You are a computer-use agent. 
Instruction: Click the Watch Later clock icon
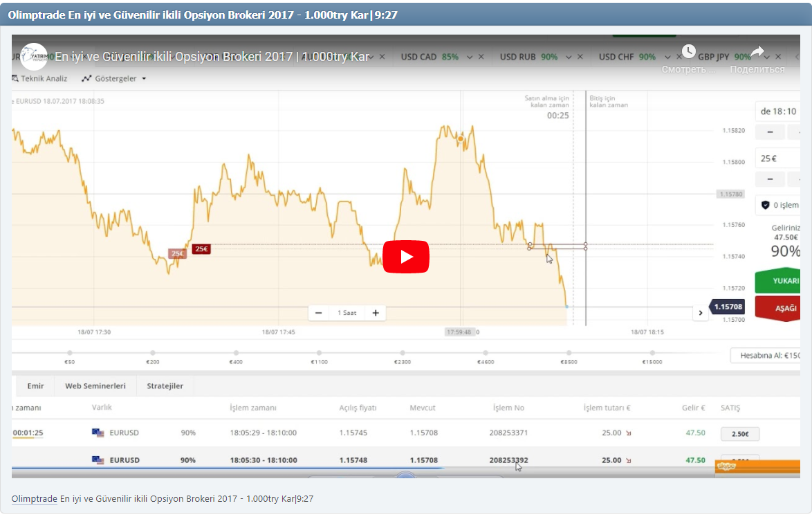689,51
